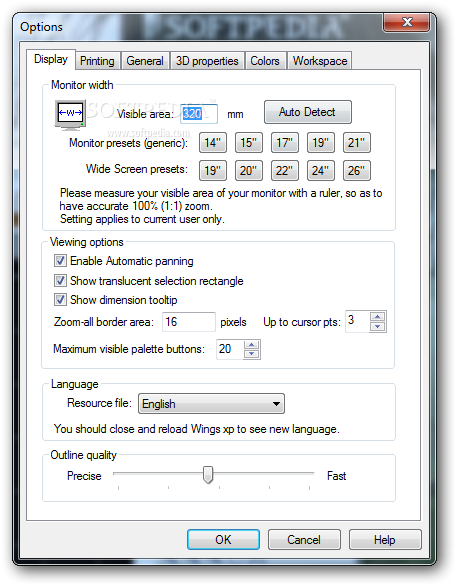Select the 24" wide screen preset
This screenshot has height=586, width=457.
[321, 170]
